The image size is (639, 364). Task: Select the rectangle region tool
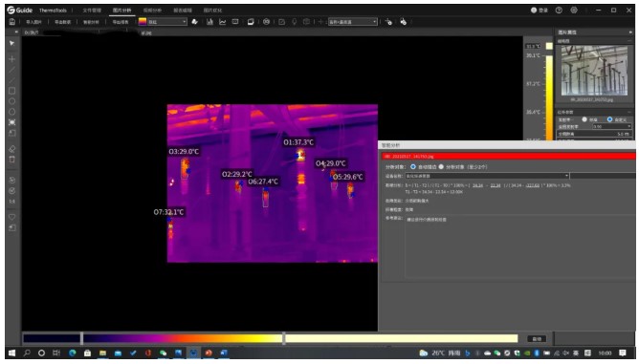click(11, 91)
